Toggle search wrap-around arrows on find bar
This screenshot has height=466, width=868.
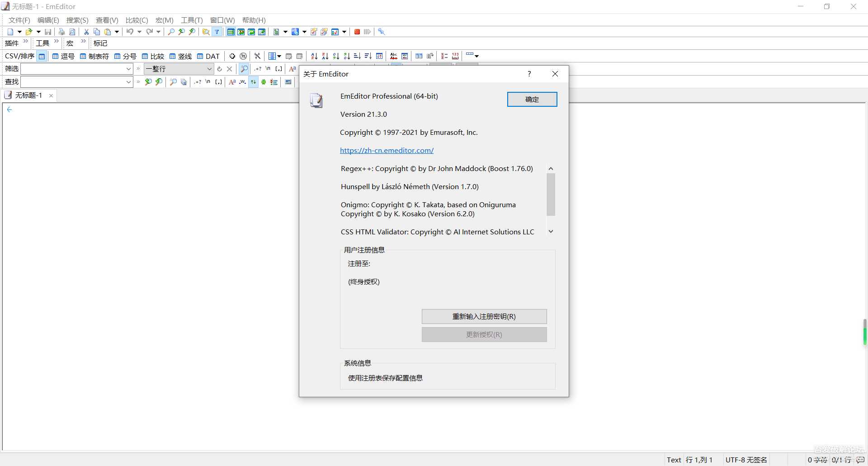pyautogui.click(x=254, y=82)
